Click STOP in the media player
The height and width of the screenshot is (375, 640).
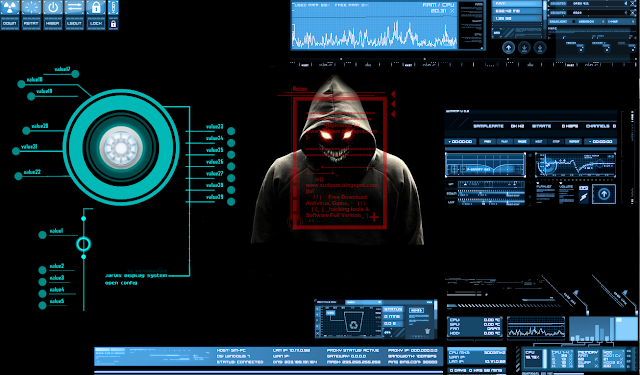[x=556, y=142]
